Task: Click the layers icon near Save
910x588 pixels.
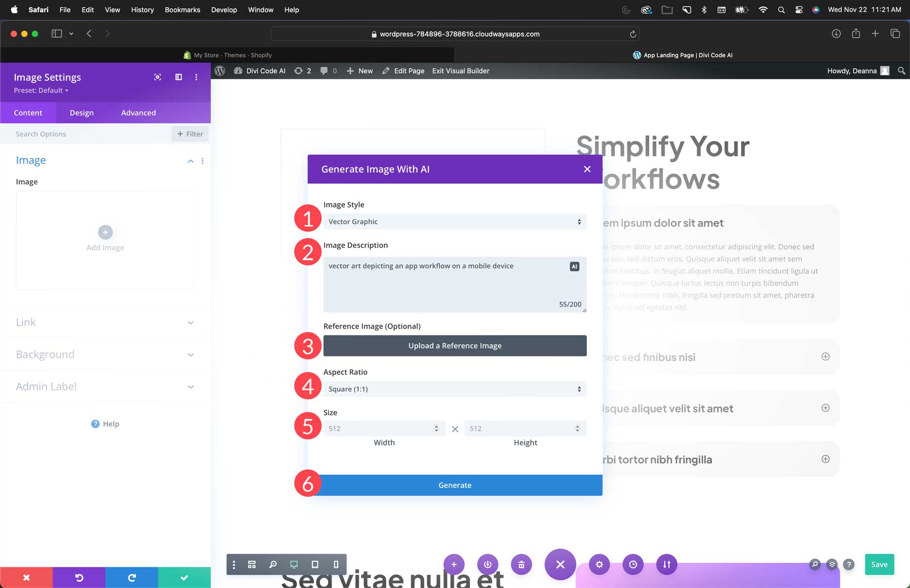Action: pyautogui.click(x=832, y=564)
